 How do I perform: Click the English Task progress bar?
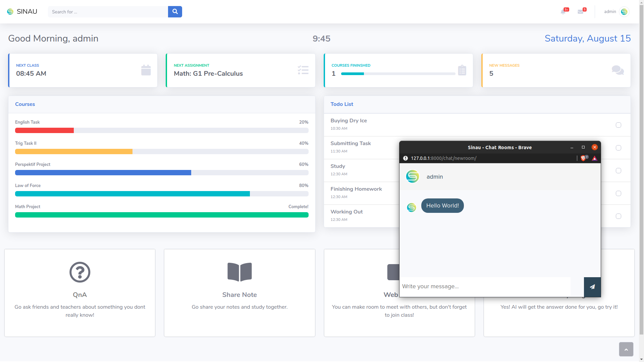click(x=162, y=130)
